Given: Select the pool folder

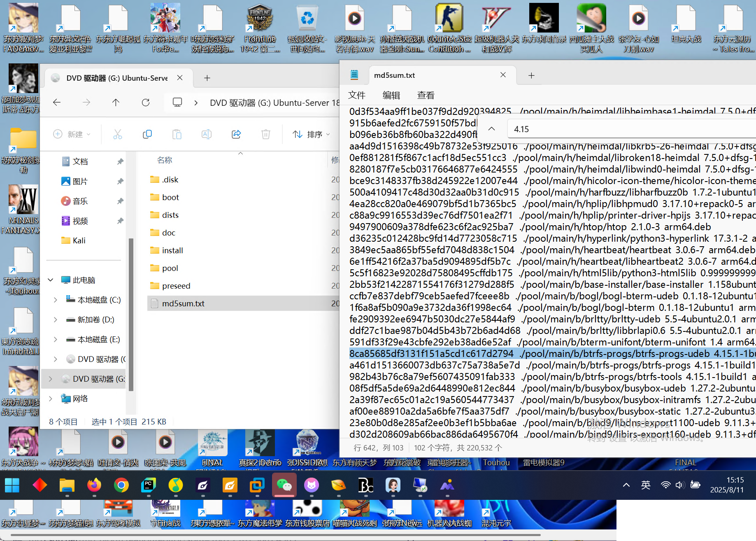Looking at the screenshot, I should click(x=243, y=268).
